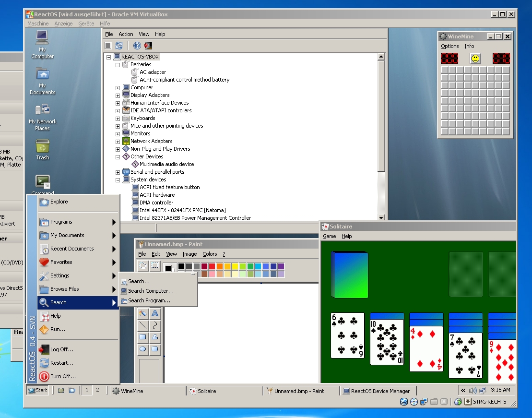Screen dimensions: 532x418
Task: Select the Trash desktop icon
Action: point(42,150)
